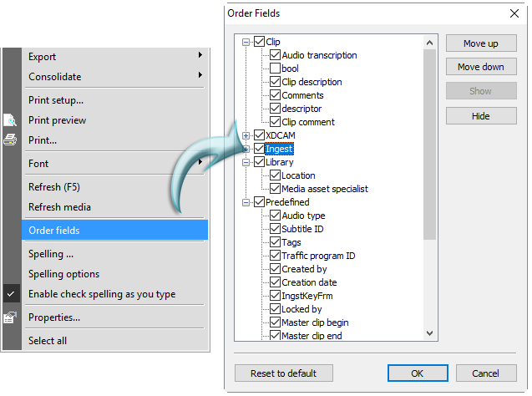532x396 pixels.
Task: Expand the XDCAM tree node
Action: [246, 135]
